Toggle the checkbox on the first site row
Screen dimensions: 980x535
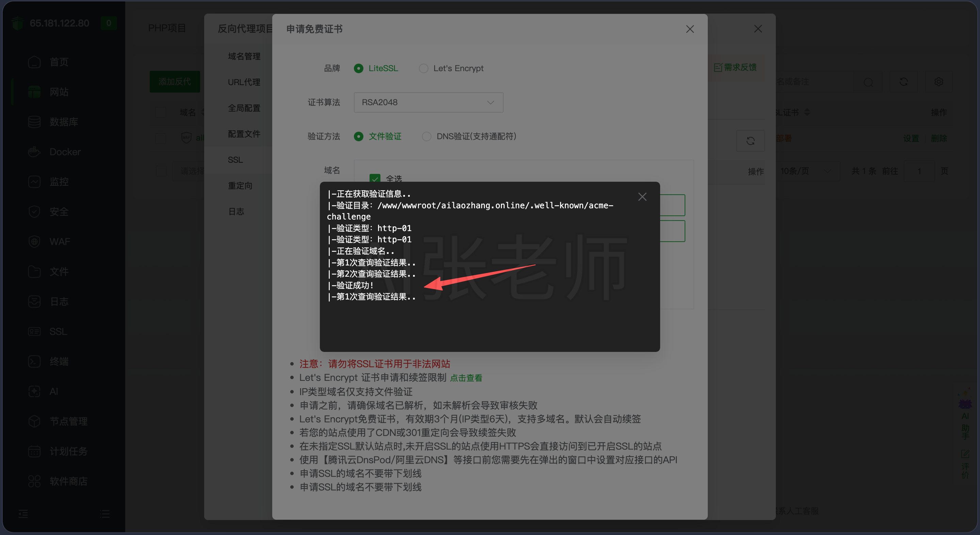[x=161, y=138]
